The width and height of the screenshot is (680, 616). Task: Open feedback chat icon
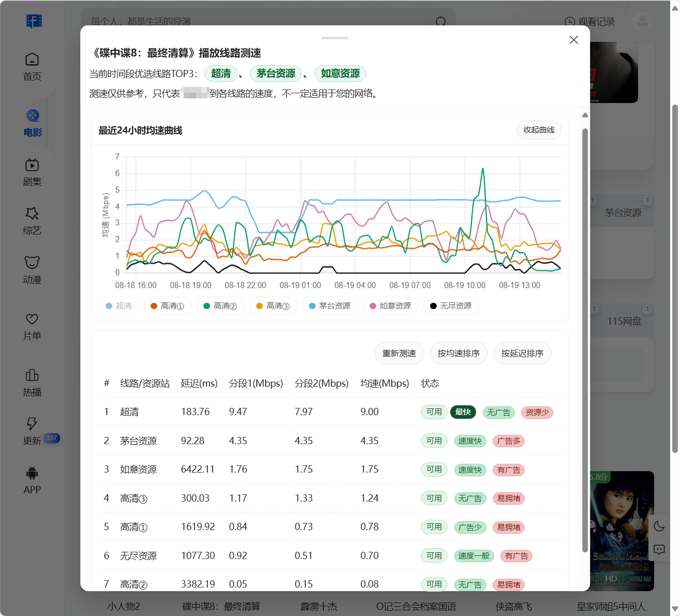[x=659, y=549]
